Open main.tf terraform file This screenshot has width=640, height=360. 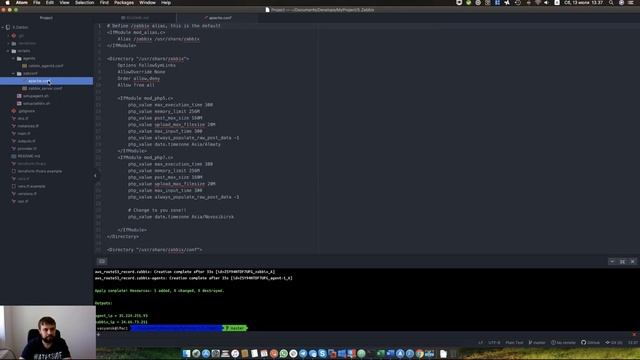coord(23,133)
